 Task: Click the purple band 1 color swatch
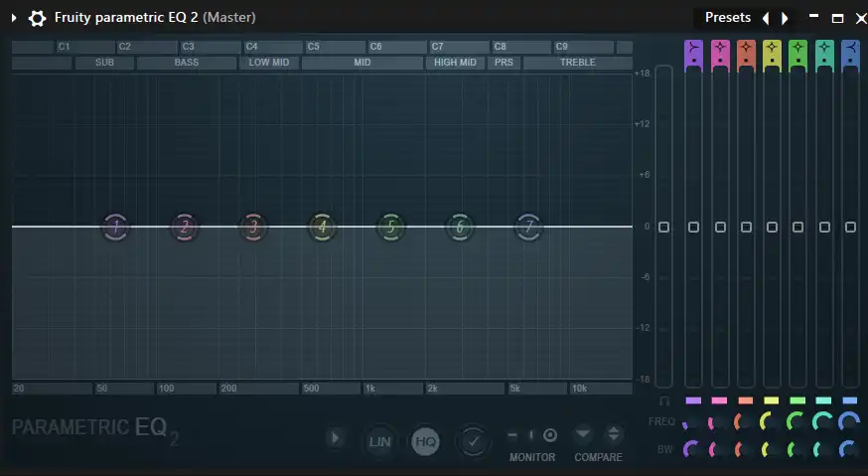(x=693, y=400)
